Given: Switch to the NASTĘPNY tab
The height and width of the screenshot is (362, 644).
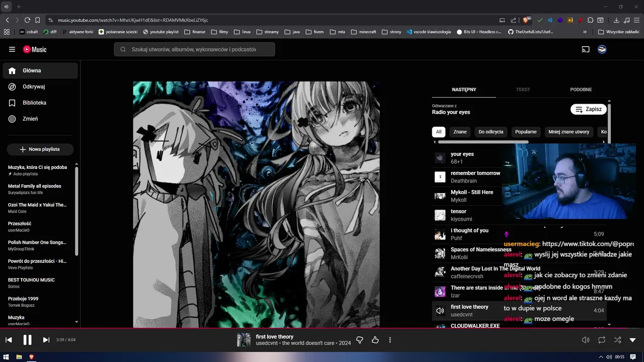Looking at the screenshot, I should click(464, 89).
